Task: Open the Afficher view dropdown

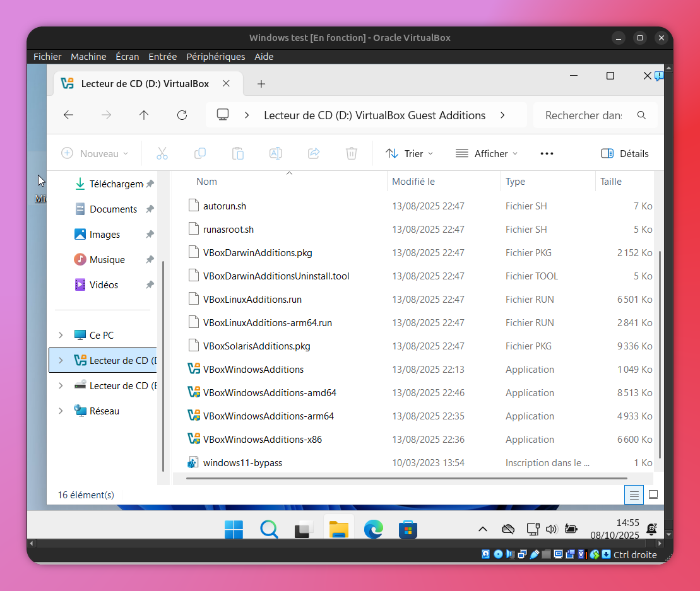Action: coord(486,153)
